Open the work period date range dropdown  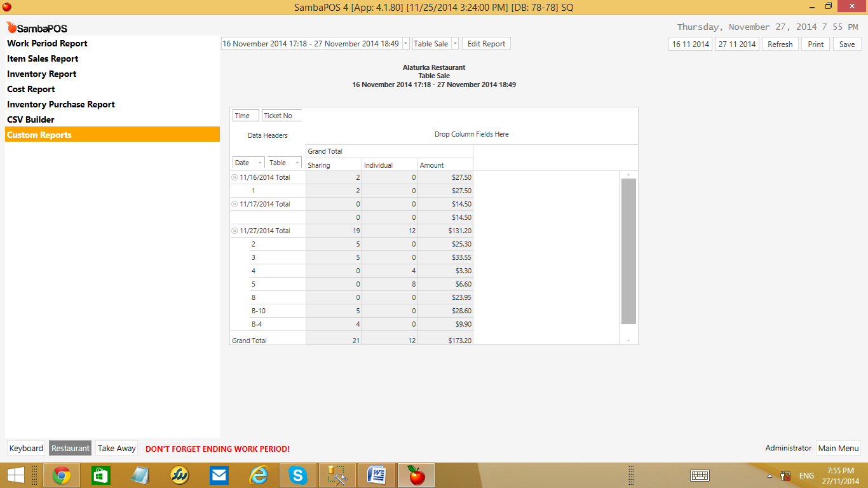pos(406,44)
